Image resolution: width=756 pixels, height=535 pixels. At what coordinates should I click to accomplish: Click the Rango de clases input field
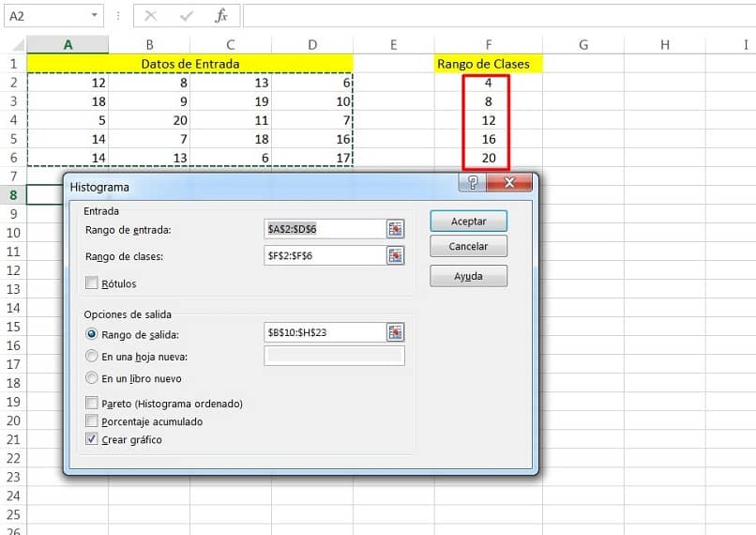pos(325,255)
